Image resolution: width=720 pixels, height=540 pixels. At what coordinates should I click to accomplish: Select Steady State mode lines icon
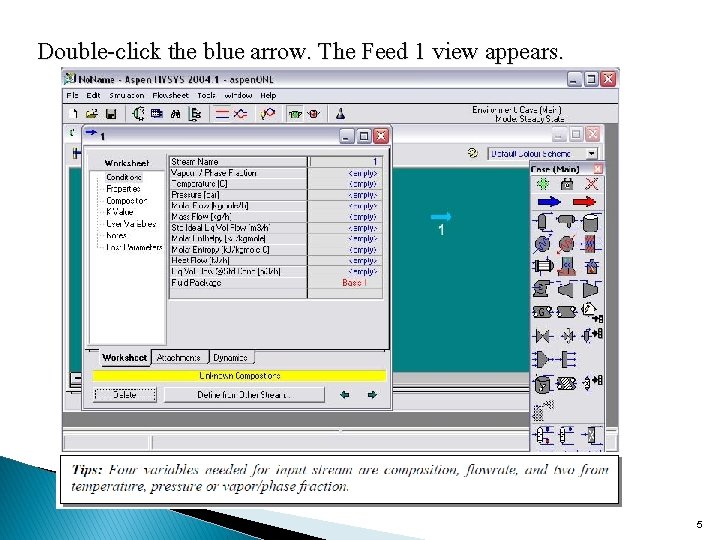pos(222,114)
